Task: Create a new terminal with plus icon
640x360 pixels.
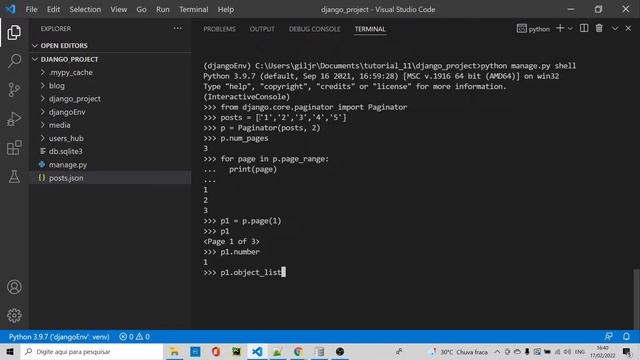Action: point(560,28)
